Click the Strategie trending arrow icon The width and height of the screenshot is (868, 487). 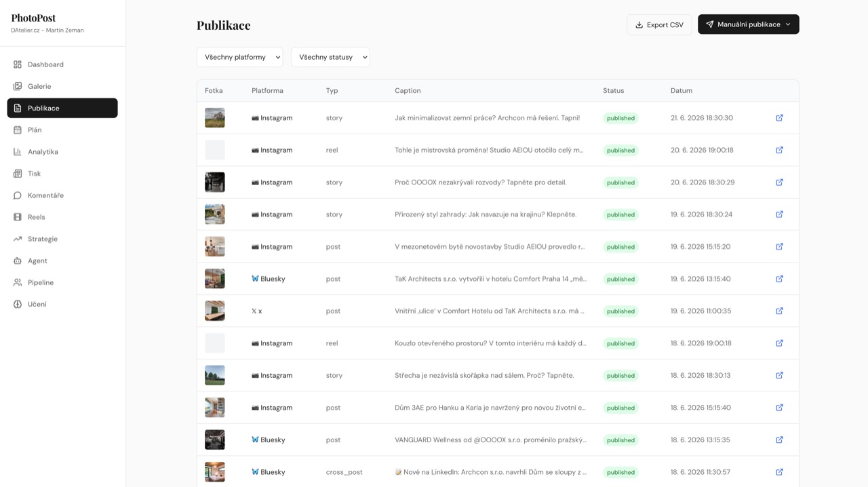pyautogui.click(x=18, y=239)
